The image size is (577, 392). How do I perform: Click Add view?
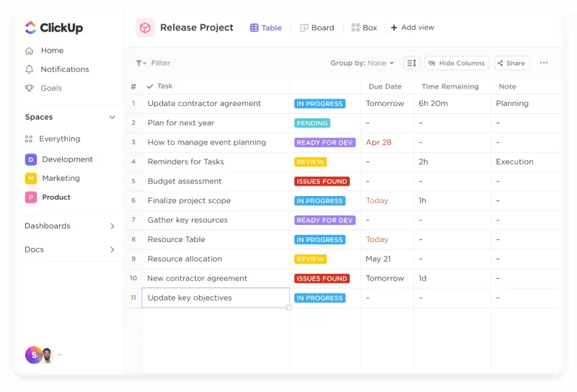tap(412, 27)
